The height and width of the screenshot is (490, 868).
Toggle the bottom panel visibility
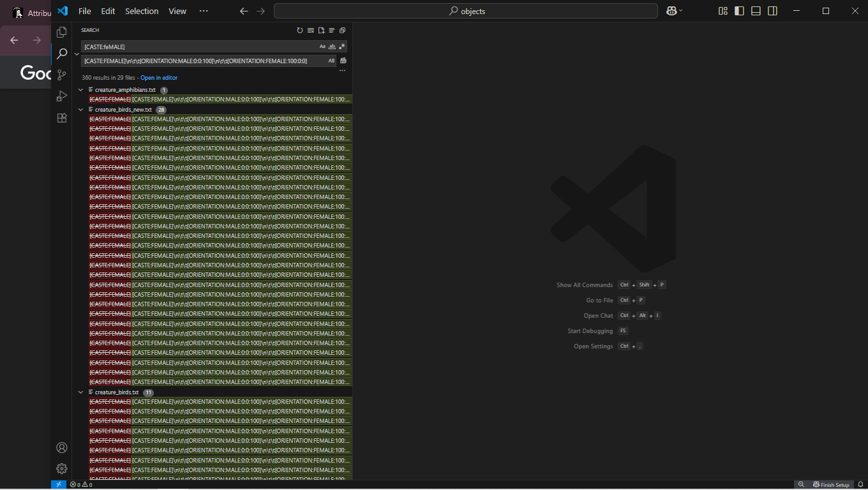pyautogui.click(x=756, y=11)
